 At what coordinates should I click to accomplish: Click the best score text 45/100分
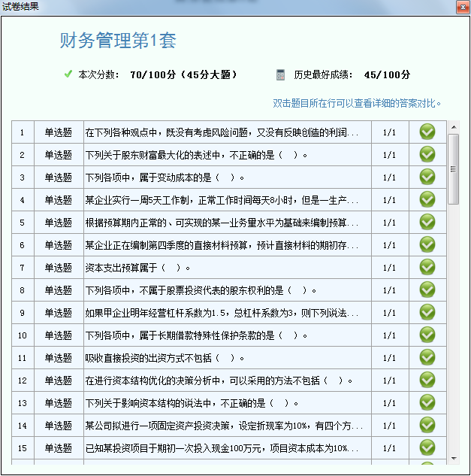[x=387, y=74]
